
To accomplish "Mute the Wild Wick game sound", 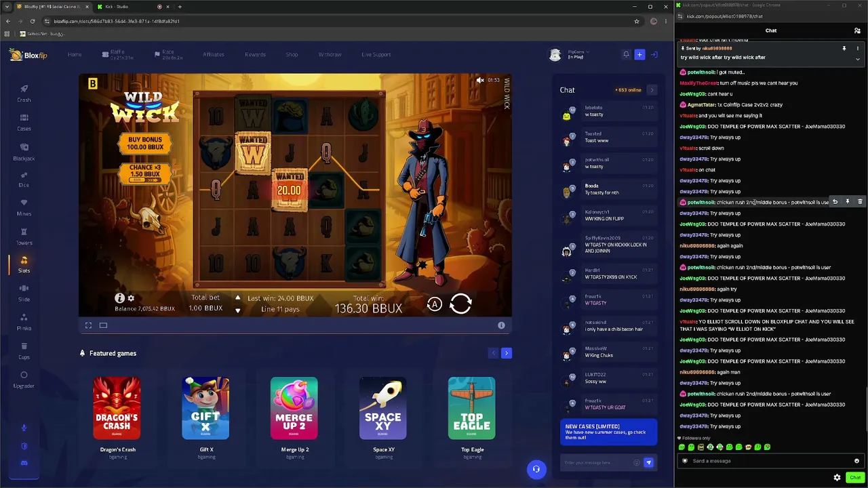I will (x=480, y=80).
